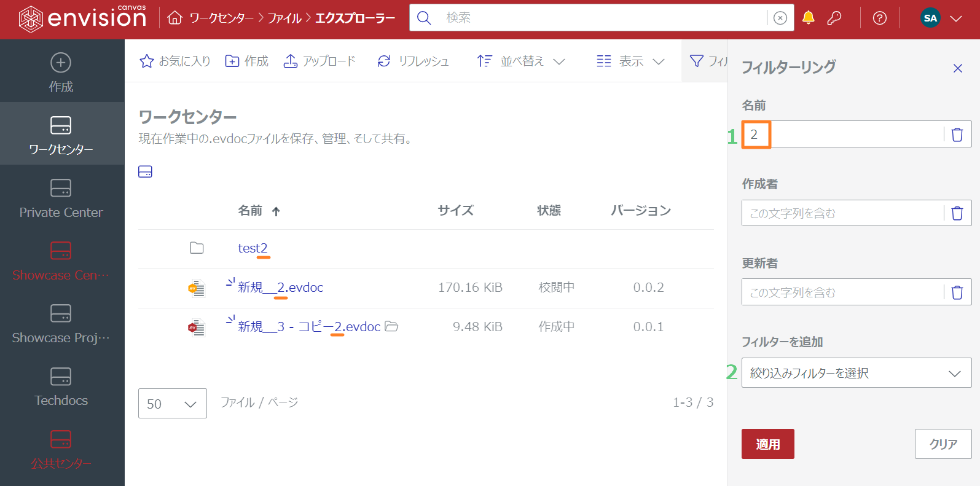The height and width of the screenshot is (486, 980).
Task: Select ワークセンター in sidebar
Action: pos(61,135)
